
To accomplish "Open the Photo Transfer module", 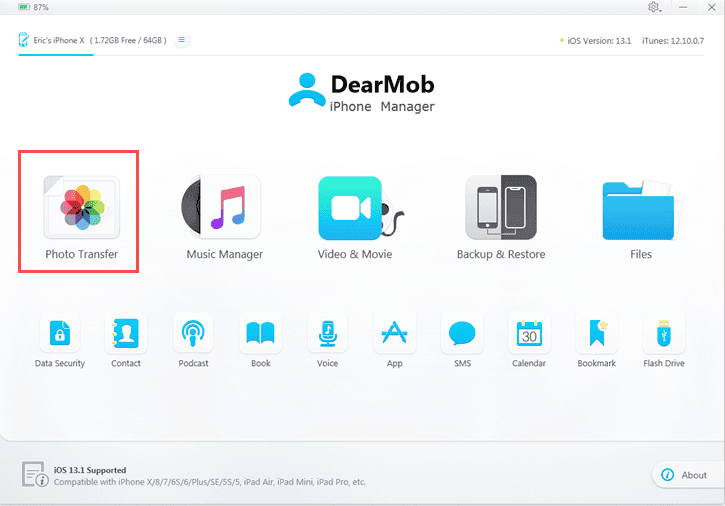I will 80,209.
